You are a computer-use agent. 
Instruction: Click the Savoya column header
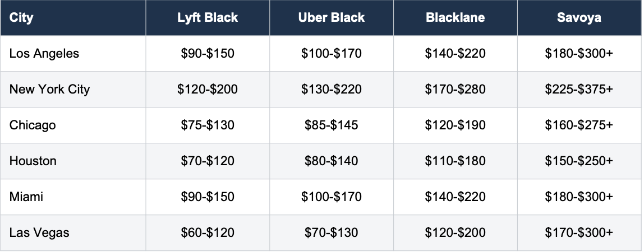579,17
